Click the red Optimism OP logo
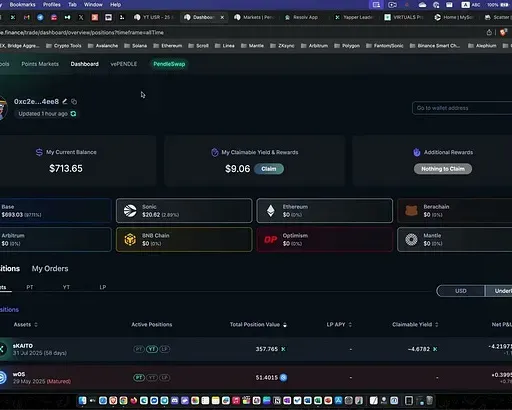Screen dimensions: 512x410 point(271,239)
